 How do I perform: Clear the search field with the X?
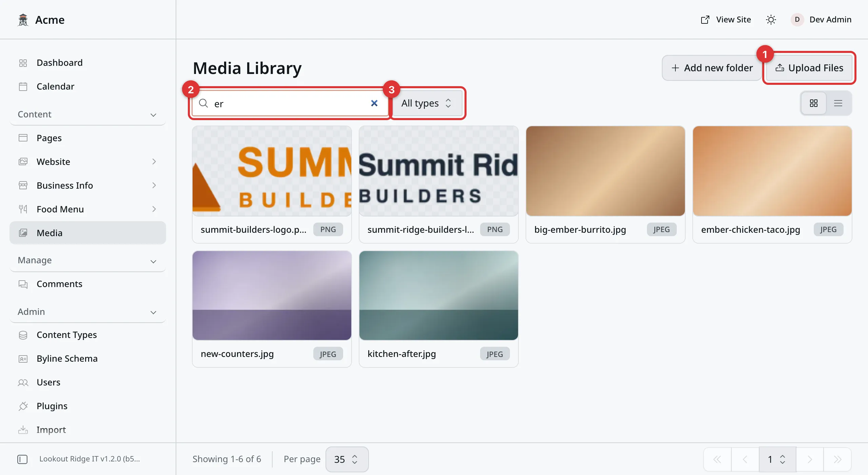pyautogui.click(x=374, y=103)
